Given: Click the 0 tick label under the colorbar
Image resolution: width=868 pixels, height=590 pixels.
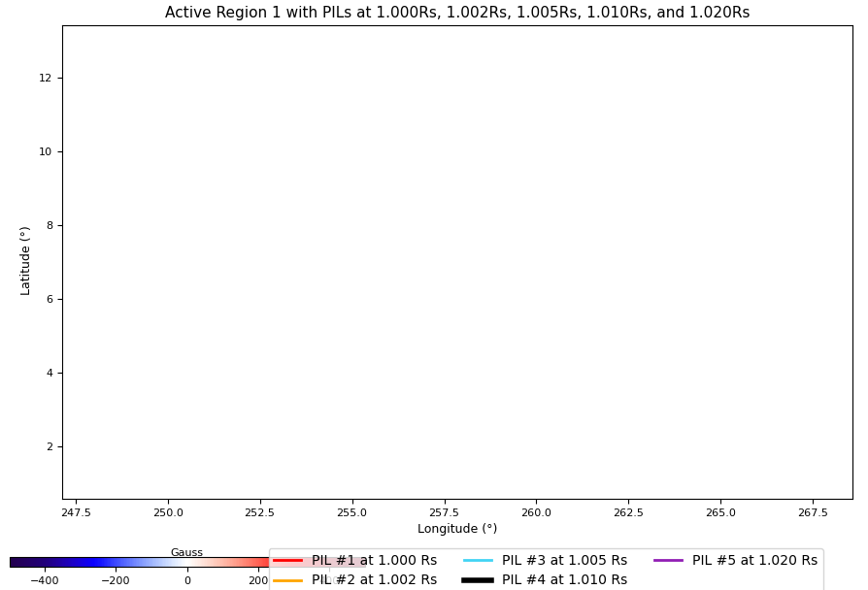Looking at the screenshot, I should pyautogui.click(x=187, y=580).
